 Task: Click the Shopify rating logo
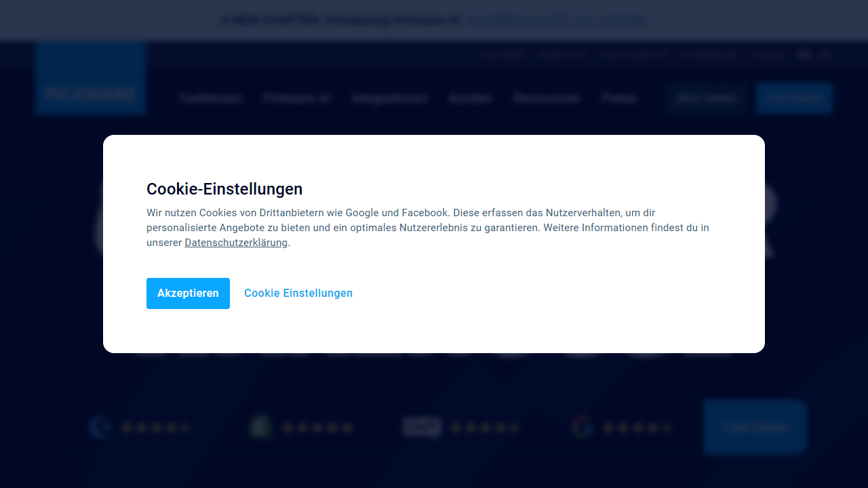click(261, 427)
